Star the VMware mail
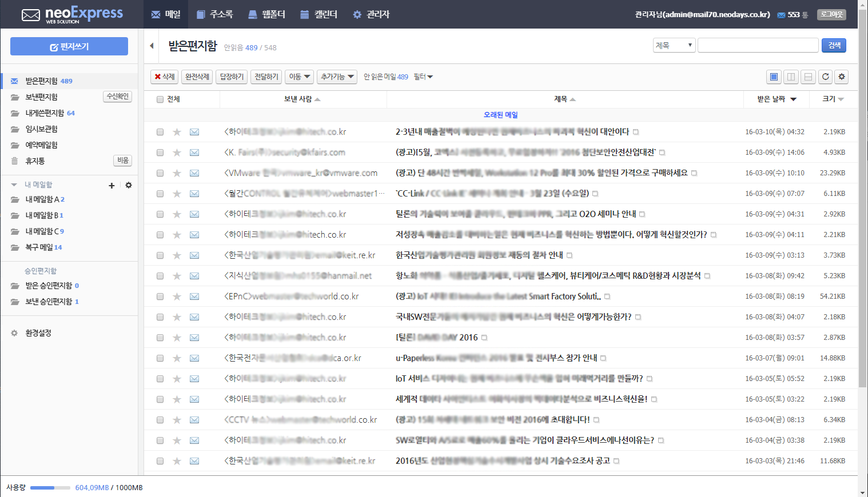 [x=177, y=173]
